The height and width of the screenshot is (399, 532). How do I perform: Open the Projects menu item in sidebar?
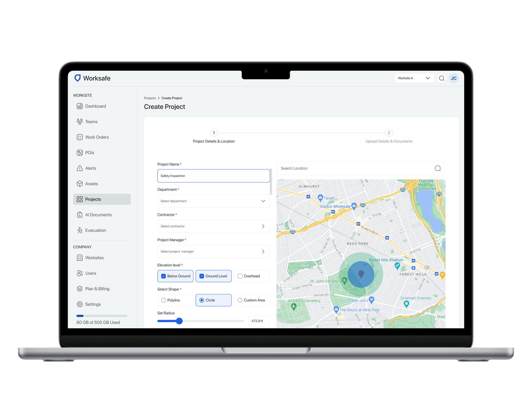(x=102, y=199)
